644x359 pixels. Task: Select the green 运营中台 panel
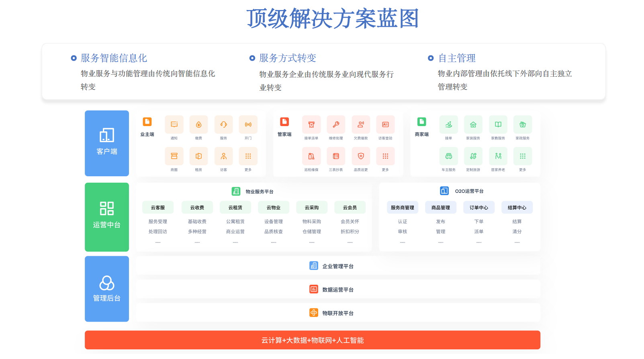click(x=107, y=217)
